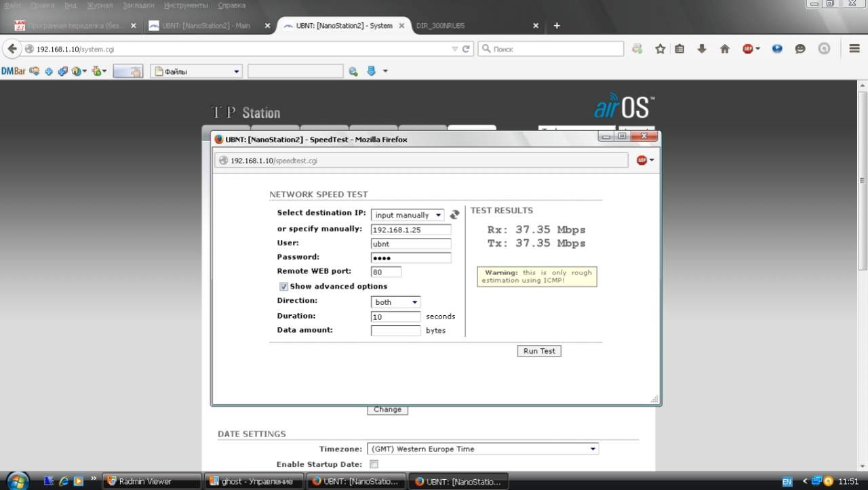Screen dimensions: 868x490
Task: Enable the Startup Date checkbox
Action: click(x=374, y=464)
